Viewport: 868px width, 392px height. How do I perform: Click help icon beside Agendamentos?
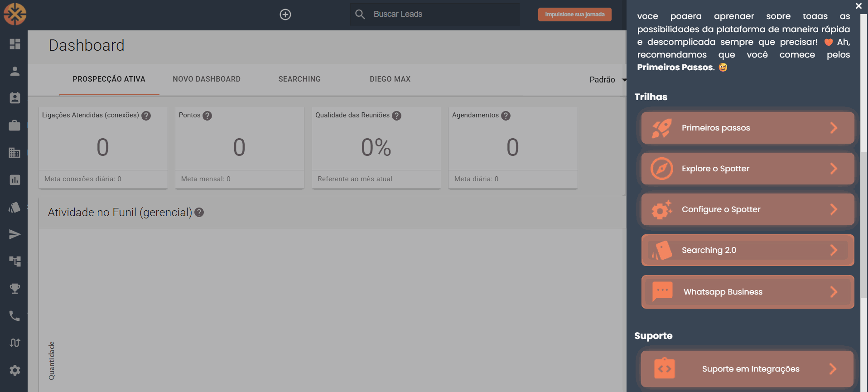(506, 116)
